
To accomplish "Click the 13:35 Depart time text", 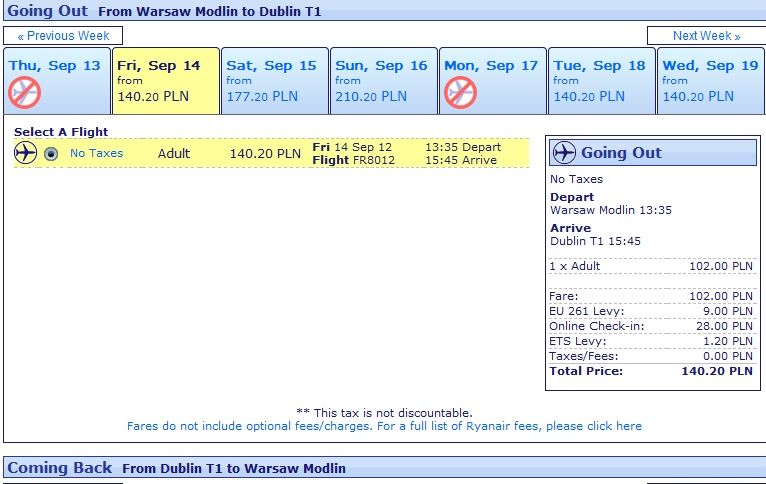I will pyautogui.click(x=463, y=147).
